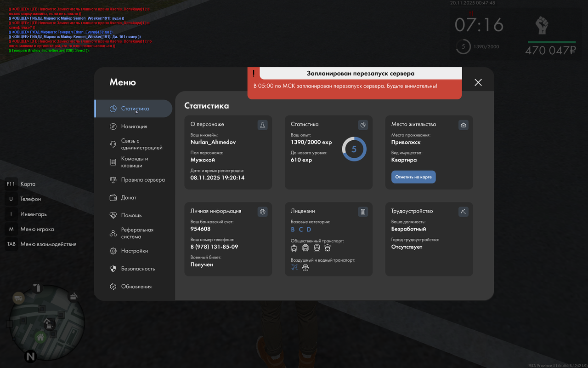Click the HUD level circle beside 1390/2000

463,46
